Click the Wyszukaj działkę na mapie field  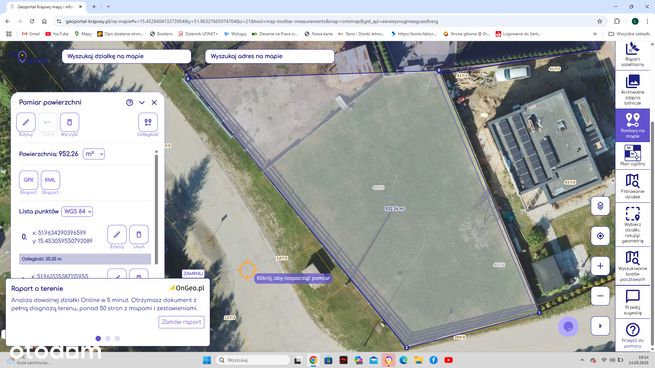(x=127, y=56)
